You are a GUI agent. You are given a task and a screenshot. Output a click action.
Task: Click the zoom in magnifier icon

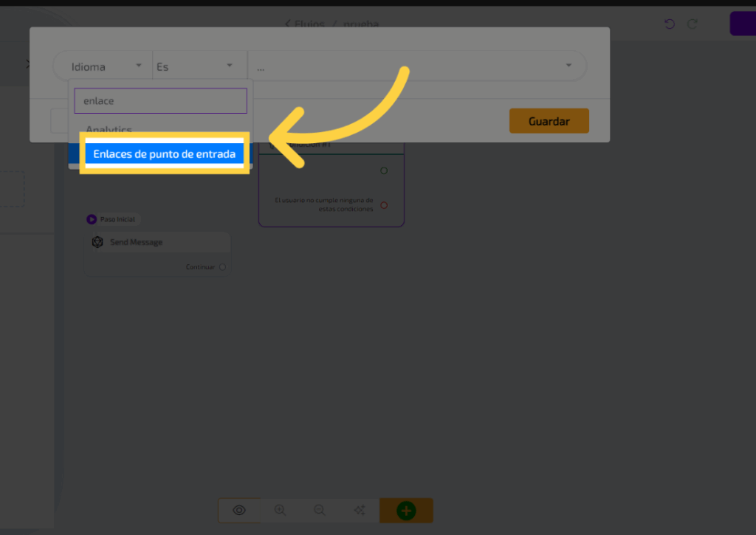280,510
